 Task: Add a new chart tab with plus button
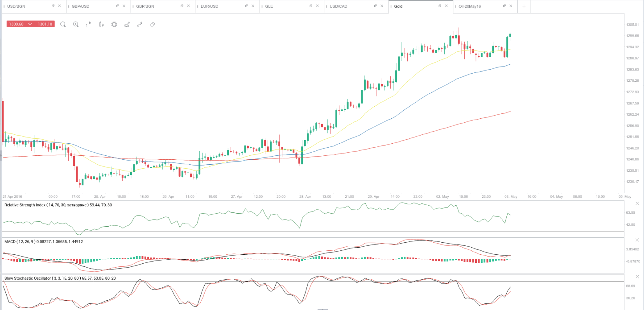click(x=524, y=6)
